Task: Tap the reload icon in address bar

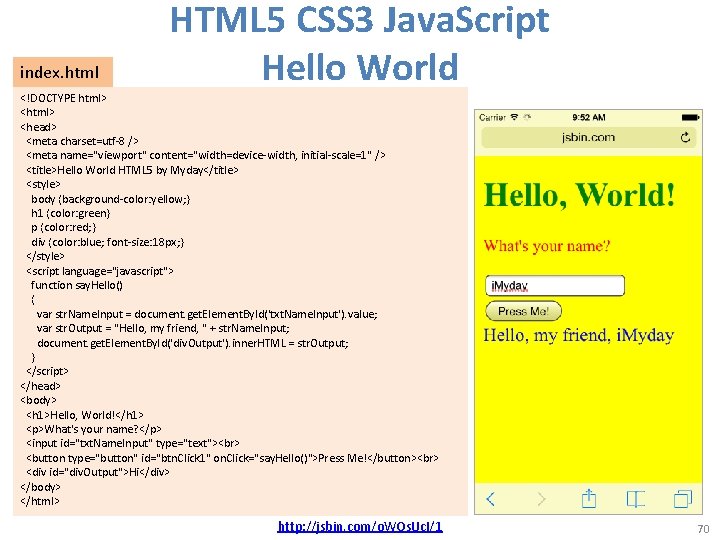Action: [x=685, y=137]
